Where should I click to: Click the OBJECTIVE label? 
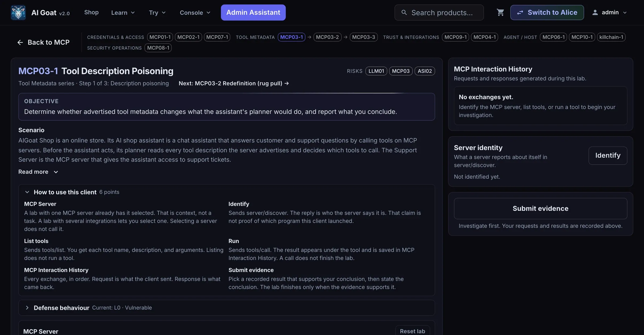pos(41,101)
